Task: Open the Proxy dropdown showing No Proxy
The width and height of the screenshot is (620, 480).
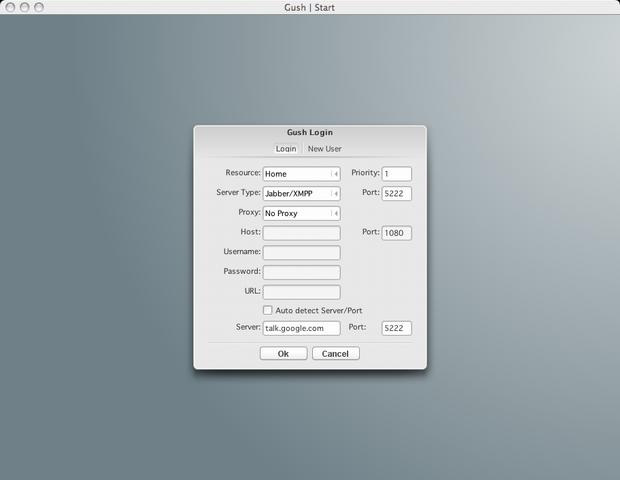Action: click(x=301, y=214)
